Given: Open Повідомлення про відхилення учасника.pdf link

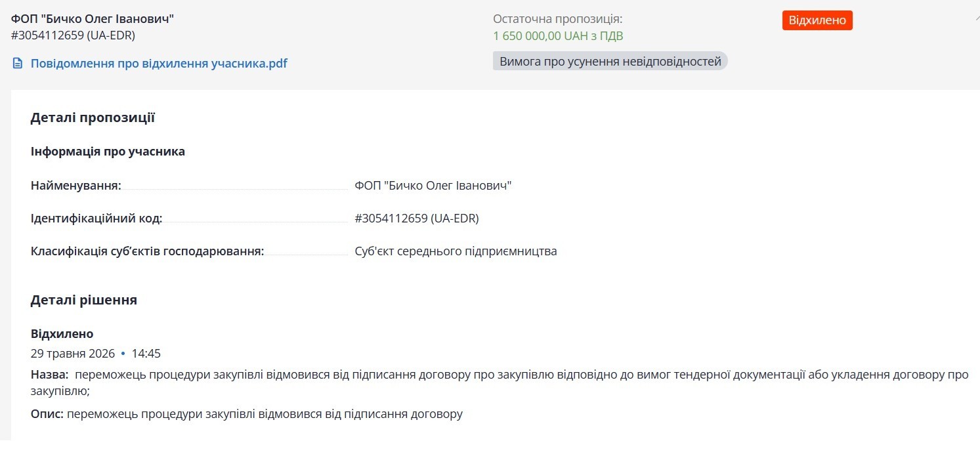Looking at the screenshot, I should [x=159, y=64].
